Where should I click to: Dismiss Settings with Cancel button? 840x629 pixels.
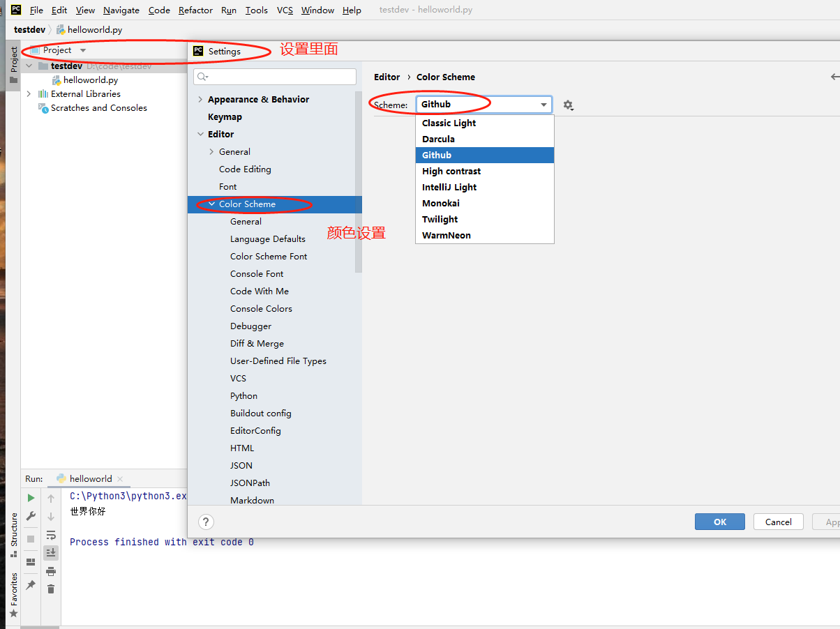(778, 522)
